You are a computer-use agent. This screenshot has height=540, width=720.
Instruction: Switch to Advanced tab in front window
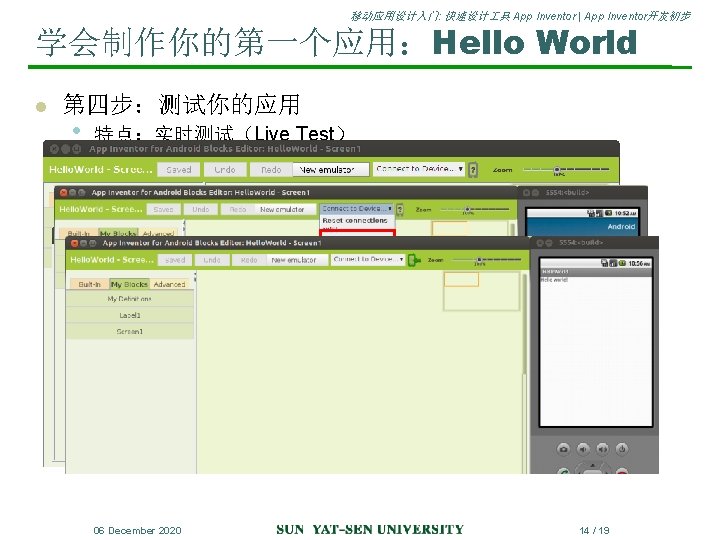169,284
